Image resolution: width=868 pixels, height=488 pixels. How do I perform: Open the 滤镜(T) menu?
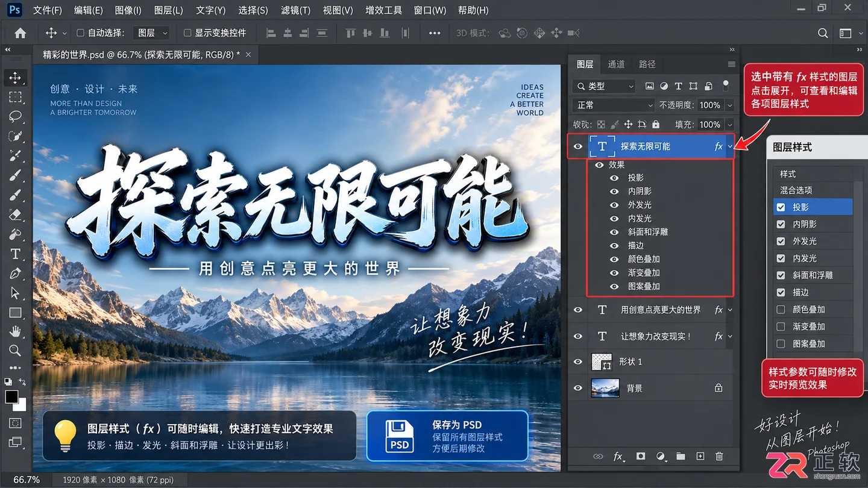coord(295,10)
